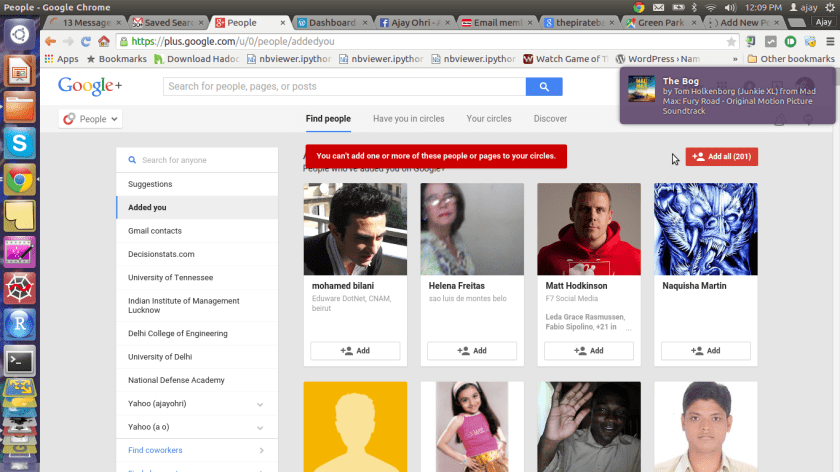Viewport: 840px width, 472px height.
Task: Click the Search for anyone field
Action: click(x=196, y=160)
